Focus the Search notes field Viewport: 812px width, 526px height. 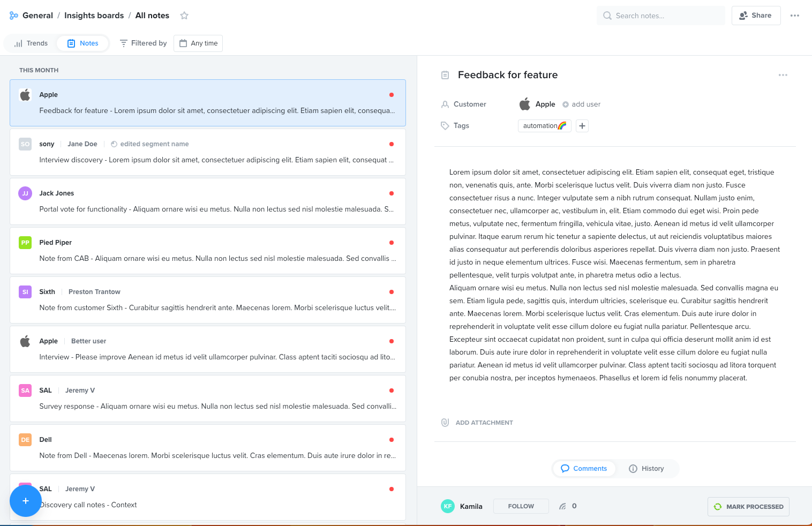click(x=661, y=16)
